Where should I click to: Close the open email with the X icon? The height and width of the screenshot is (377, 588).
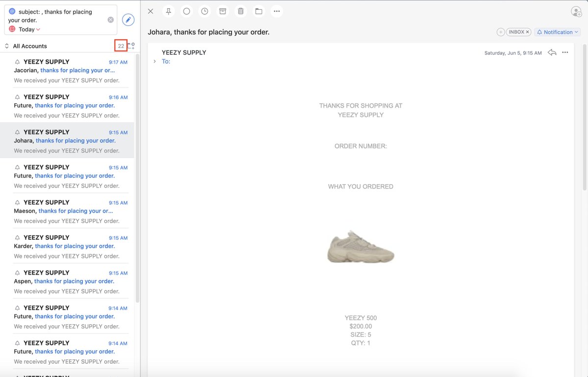pos(150,11)
